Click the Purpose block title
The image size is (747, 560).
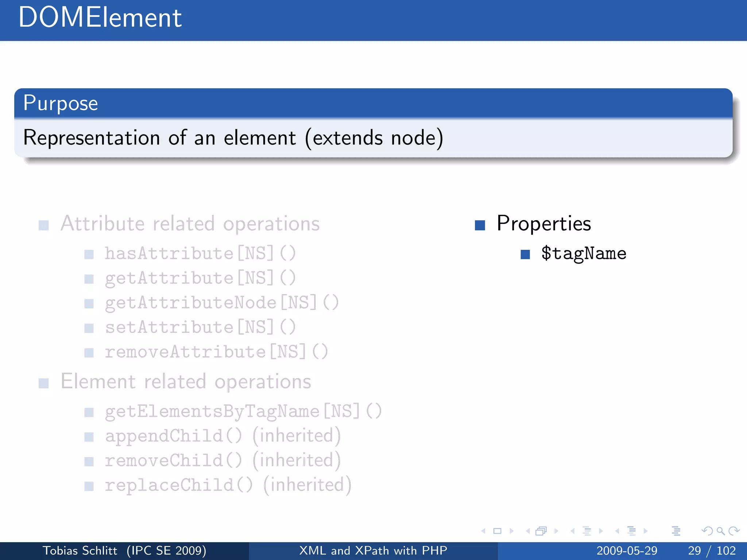[61, 103]
